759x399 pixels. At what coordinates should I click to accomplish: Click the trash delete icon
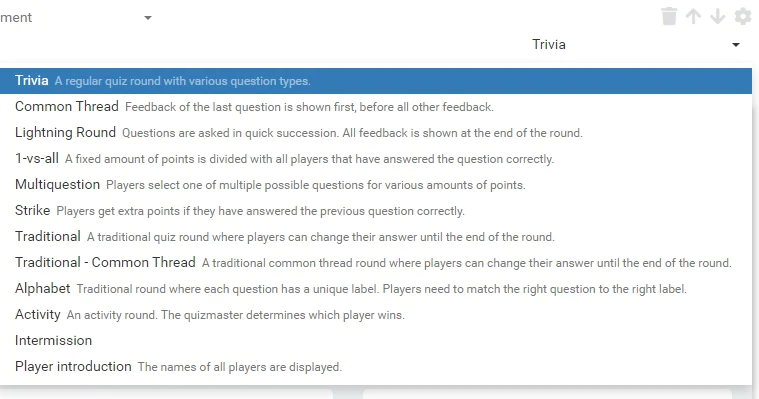coord(669,16)
